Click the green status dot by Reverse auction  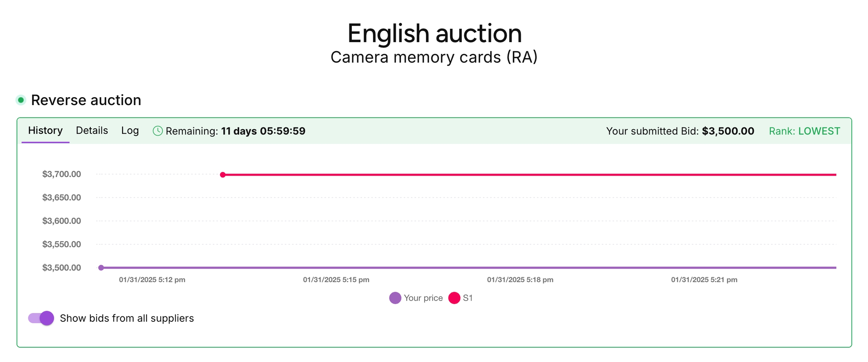[21, 100]
